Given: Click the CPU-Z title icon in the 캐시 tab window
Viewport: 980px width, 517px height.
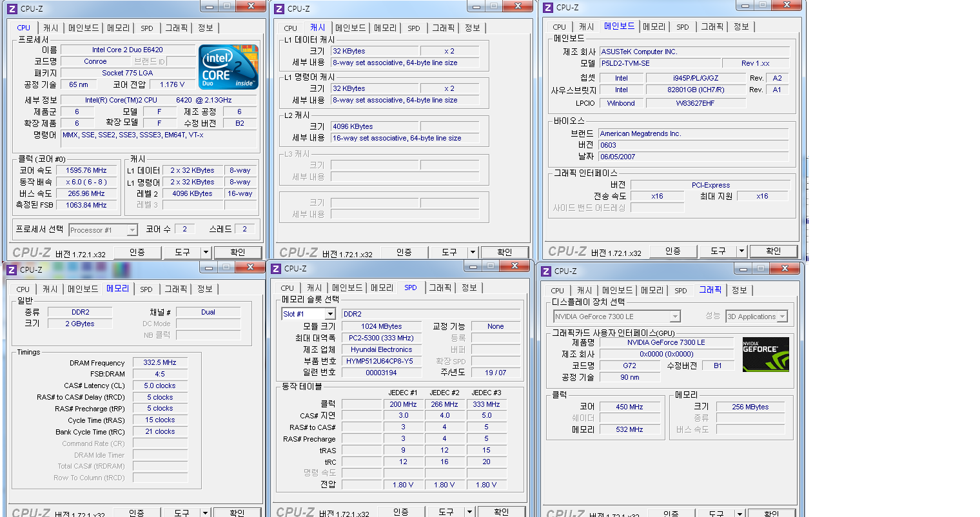Looking at the screenshot, I should click(x=279, y=9).
